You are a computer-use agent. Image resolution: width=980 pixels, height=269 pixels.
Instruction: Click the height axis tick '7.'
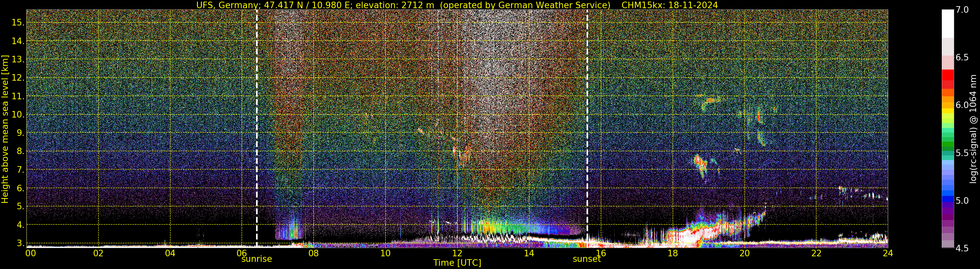tap(20, 170)
